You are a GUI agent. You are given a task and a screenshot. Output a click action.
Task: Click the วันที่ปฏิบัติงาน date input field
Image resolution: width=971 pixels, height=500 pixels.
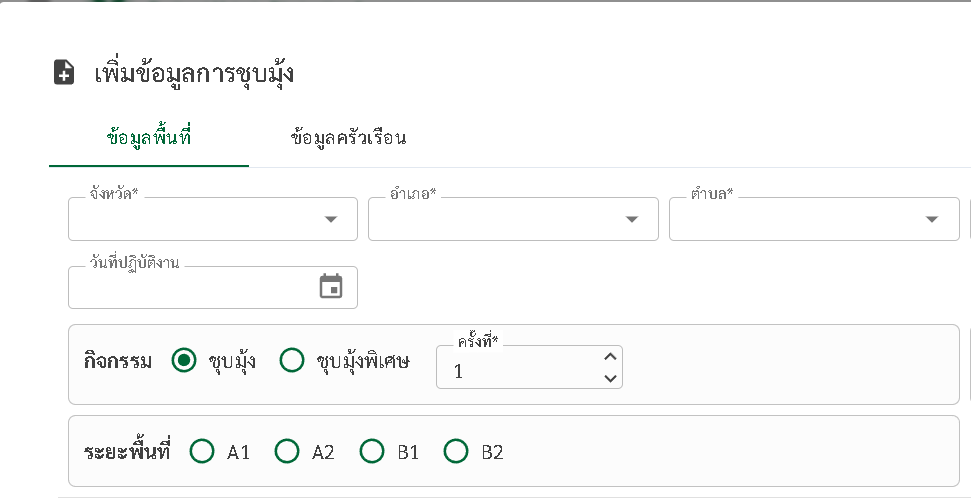click(212, 287)
